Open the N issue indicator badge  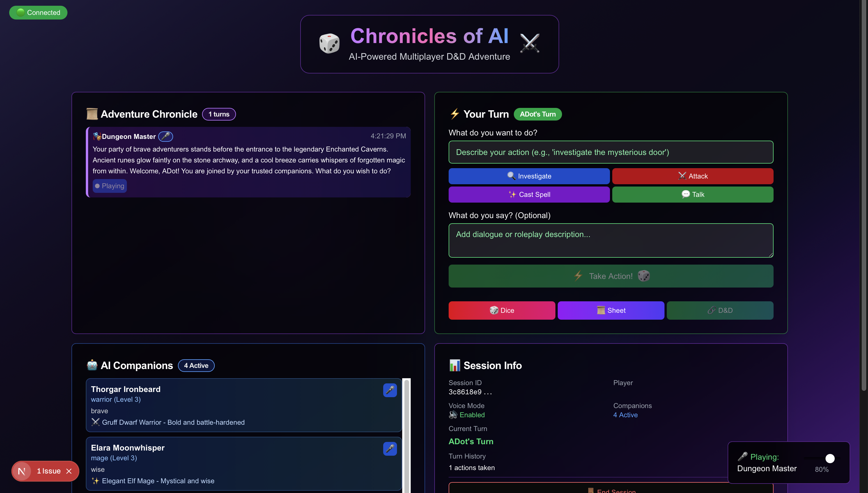(x=22, y=471)
